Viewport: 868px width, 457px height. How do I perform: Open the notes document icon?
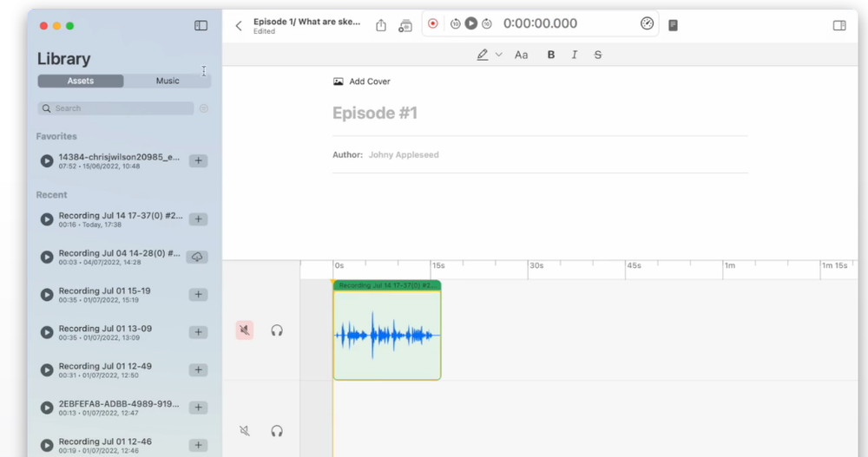tap(674, 25)
